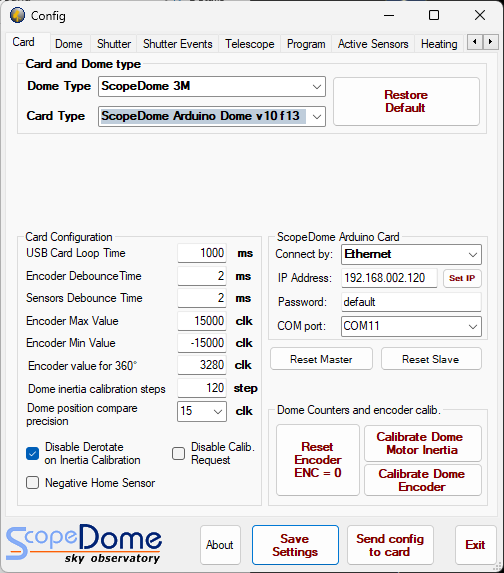The height and width of the screenshot is (573, 504).
Task: Open the Dome Type dropdown
Action: click(x=212, y=87)
